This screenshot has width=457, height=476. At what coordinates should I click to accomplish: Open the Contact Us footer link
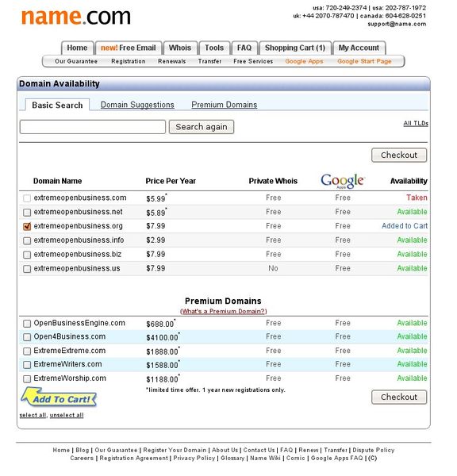coord(259,450)
